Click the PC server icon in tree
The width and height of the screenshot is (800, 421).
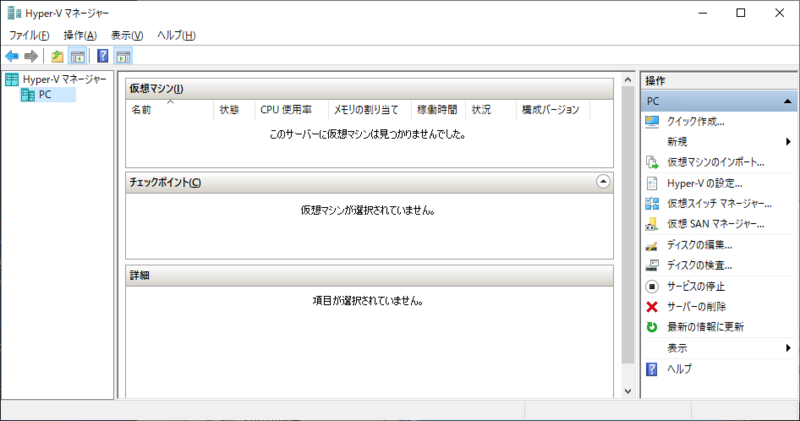(x=28, y=95)
